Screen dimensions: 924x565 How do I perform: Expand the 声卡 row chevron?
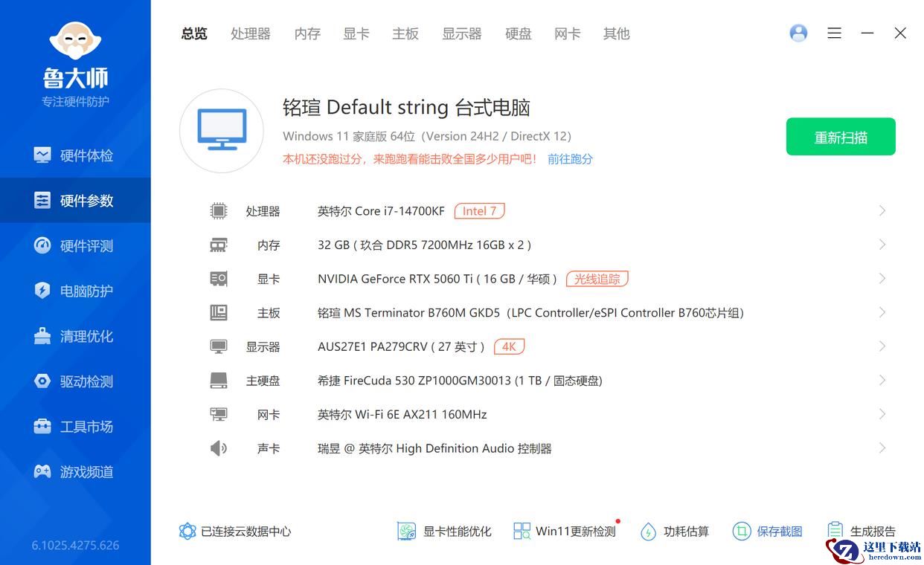tap(882, 448)
